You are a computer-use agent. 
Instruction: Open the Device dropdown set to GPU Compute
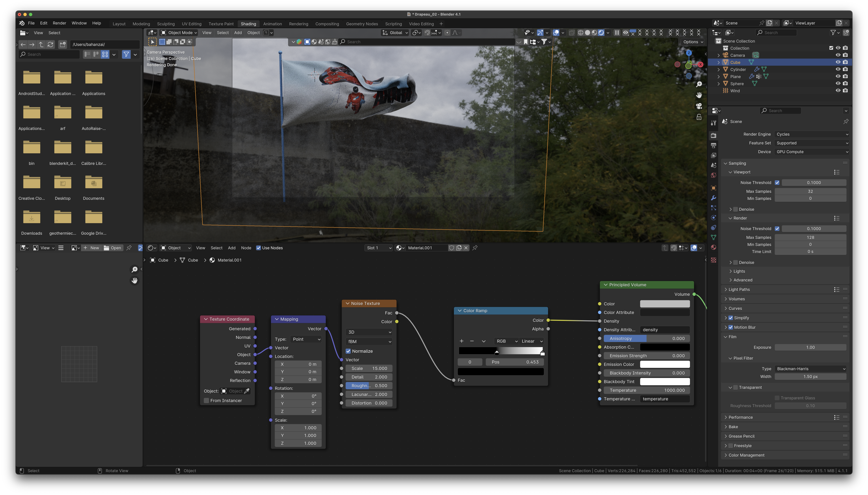[x=812, y=152]
